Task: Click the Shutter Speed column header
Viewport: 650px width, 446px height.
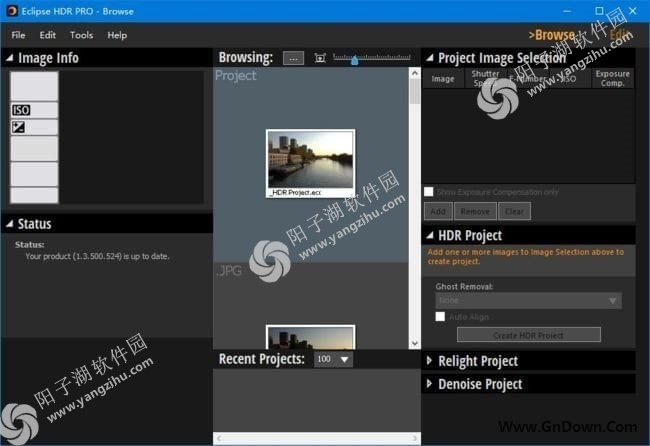Action: 485,79
